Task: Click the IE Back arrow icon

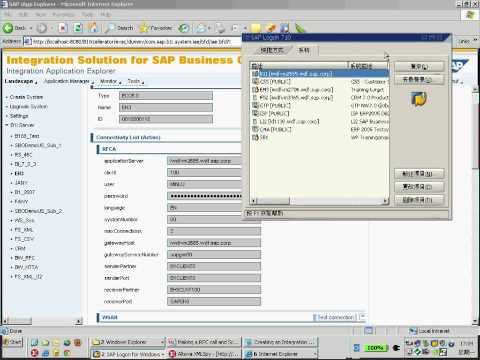Action: click(x=8, y=28)
